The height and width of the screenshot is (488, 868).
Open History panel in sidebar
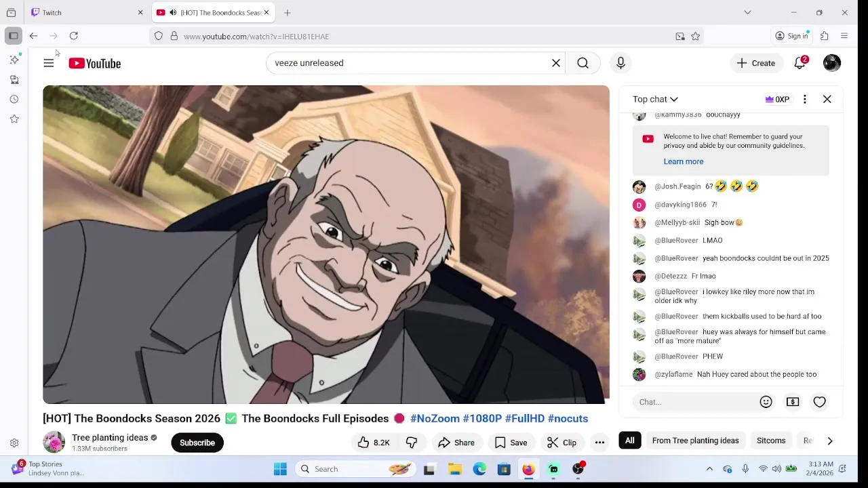pos(14,99)
